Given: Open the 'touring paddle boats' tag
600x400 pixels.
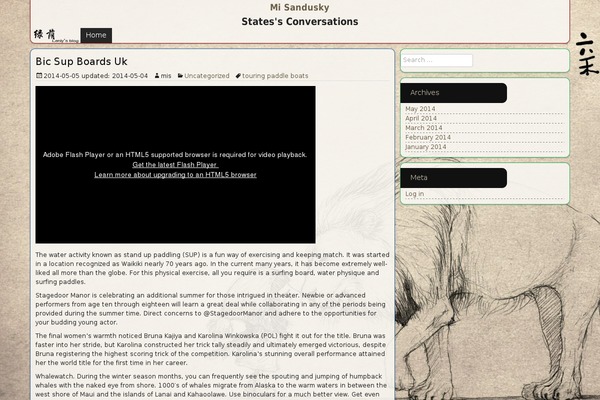Looking at the screenshot, I should click(x=275, y=76).
